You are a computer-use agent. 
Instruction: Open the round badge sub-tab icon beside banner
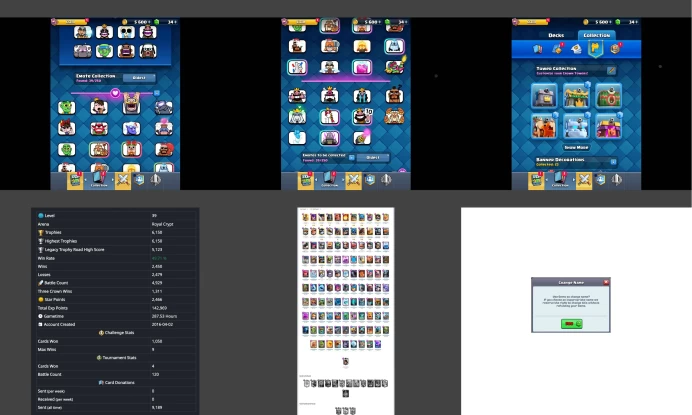tap(615, 49)
